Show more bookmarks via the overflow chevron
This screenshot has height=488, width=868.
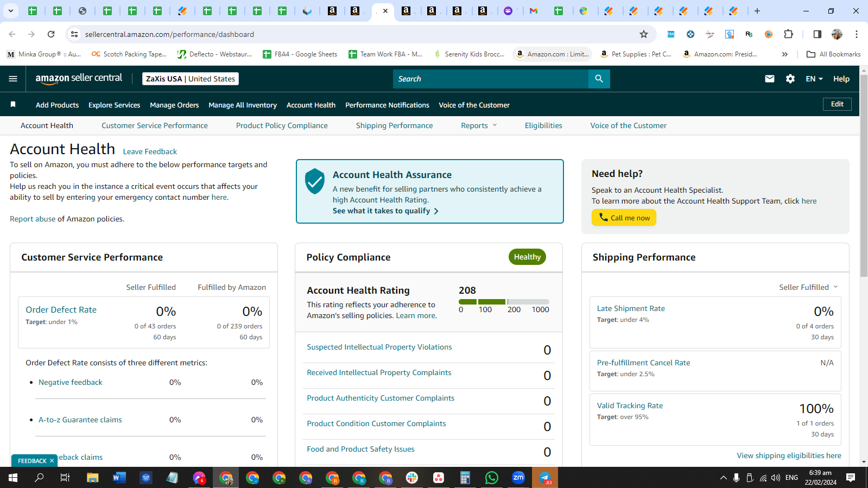(784, 54)
